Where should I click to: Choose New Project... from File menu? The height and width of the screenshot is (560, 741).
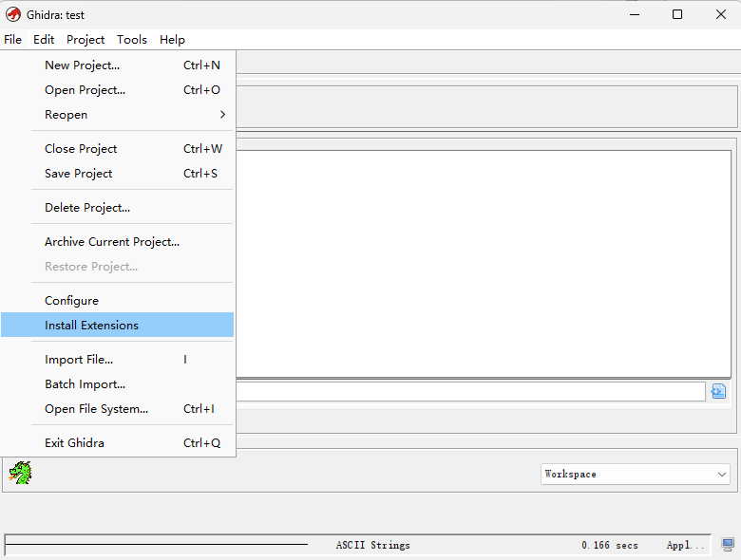click(x=117, y=65)
